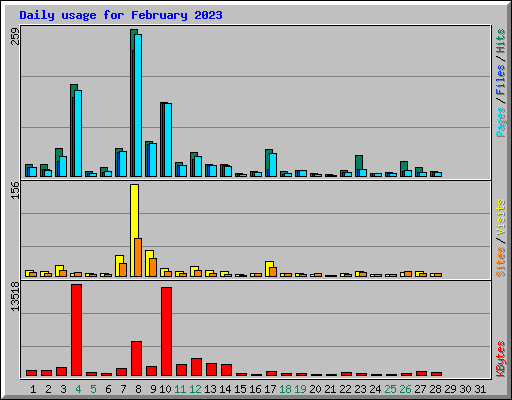This screenshot has height=400, width=512.
Task: Click the Files legend label
Action: tap(500, 80)
